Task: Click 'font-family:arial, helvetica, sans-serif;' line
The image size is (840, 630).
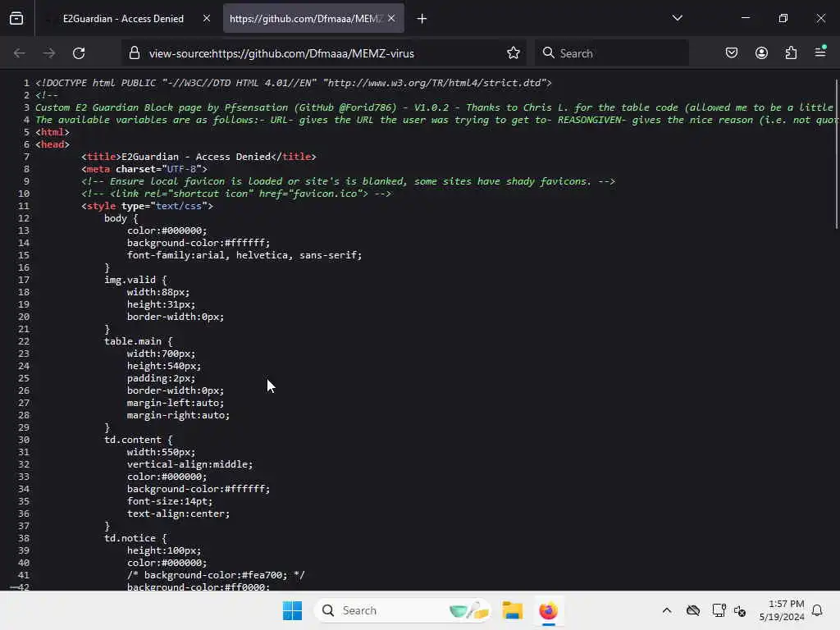Action: pos(244,255)
